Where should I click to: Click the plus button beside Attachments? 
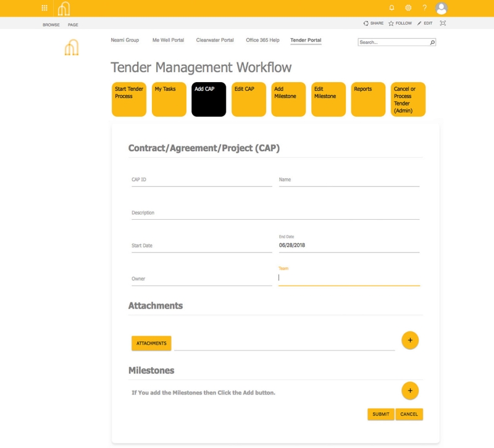pyautogui.click(x=410, y=340)
